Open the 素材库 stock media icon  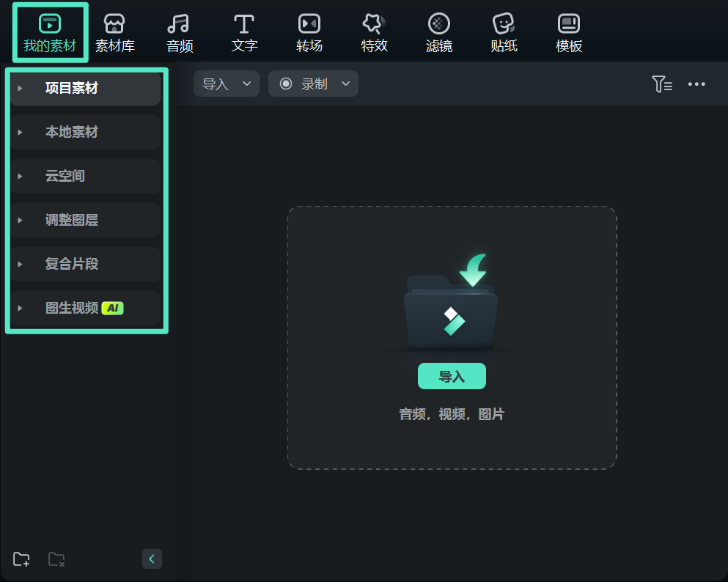(115, 33)
